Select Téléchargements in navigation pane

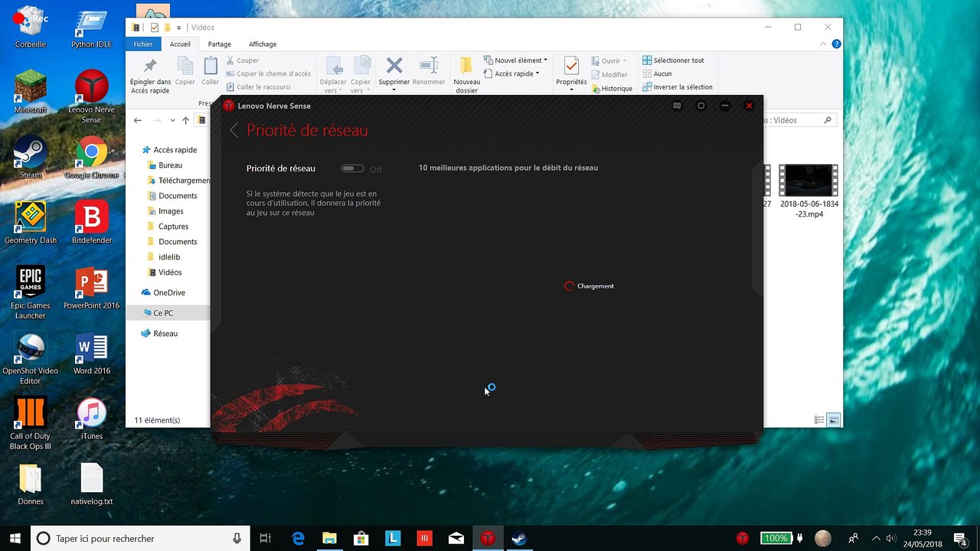tap(178, 181)
